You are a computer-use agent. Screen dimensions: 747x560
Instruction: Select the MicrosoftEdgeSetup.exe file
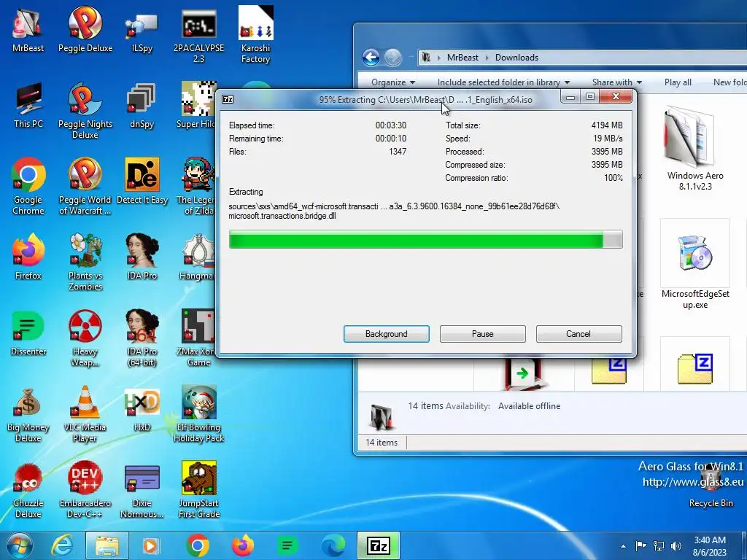695,265
